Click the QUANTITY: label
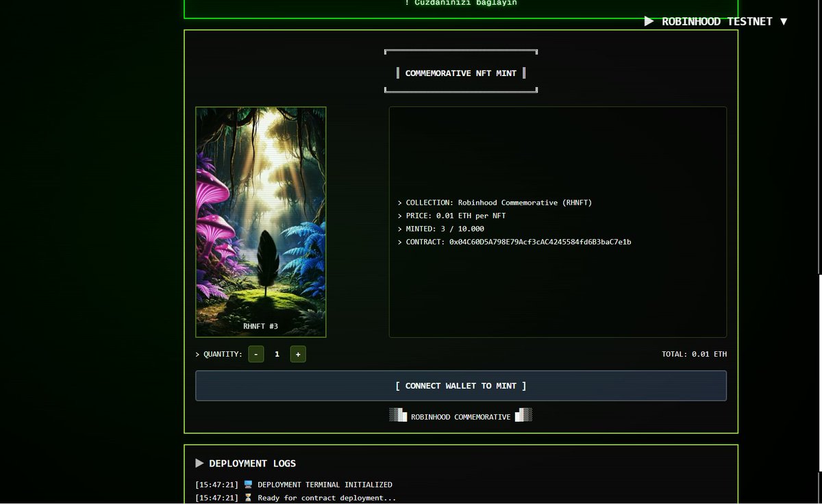 point(219,354)
